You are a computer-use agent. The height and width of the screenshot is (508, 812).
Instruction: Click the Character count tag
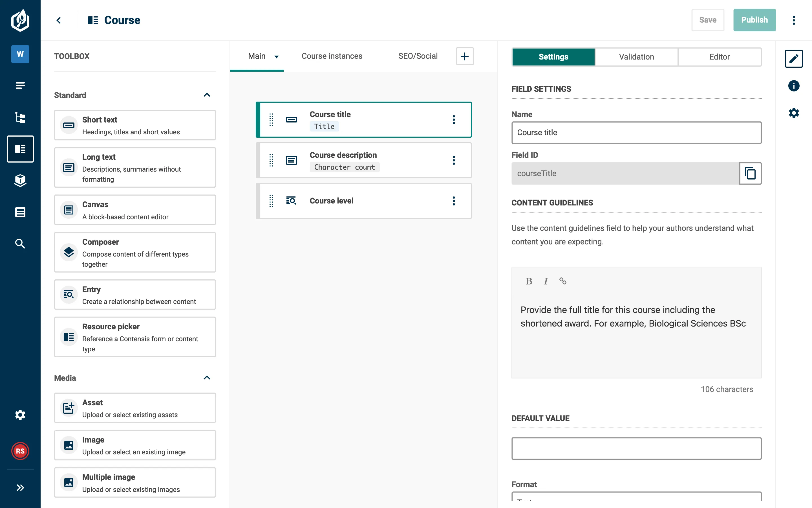click(x=344, y=167)
